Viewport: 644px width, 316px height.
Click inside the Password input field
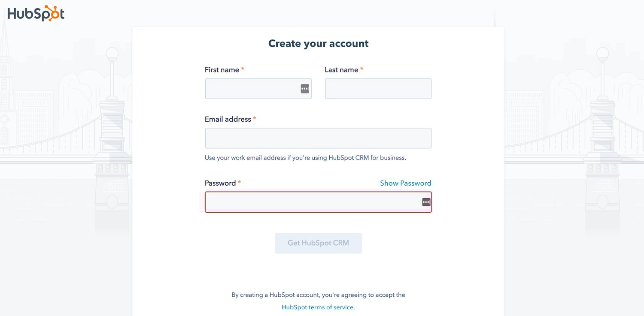point(318,202)
